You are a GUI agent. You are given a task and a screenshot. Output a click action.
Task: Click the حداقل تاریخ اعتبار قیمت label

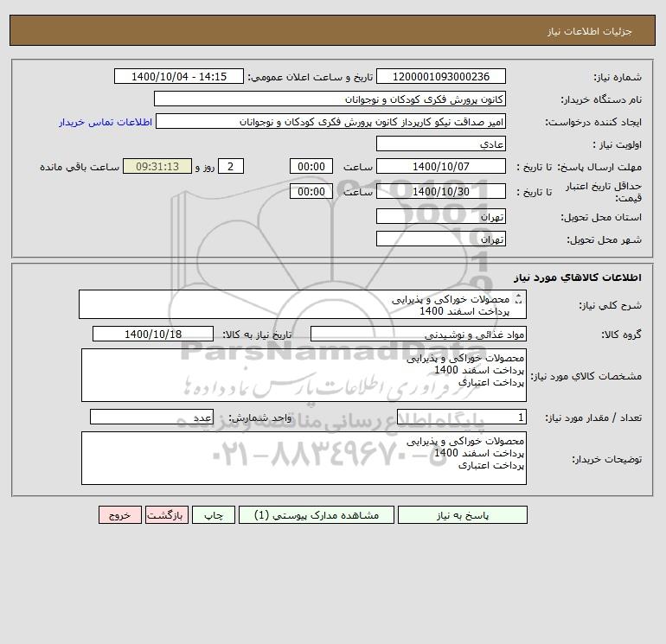pos(604,192)
